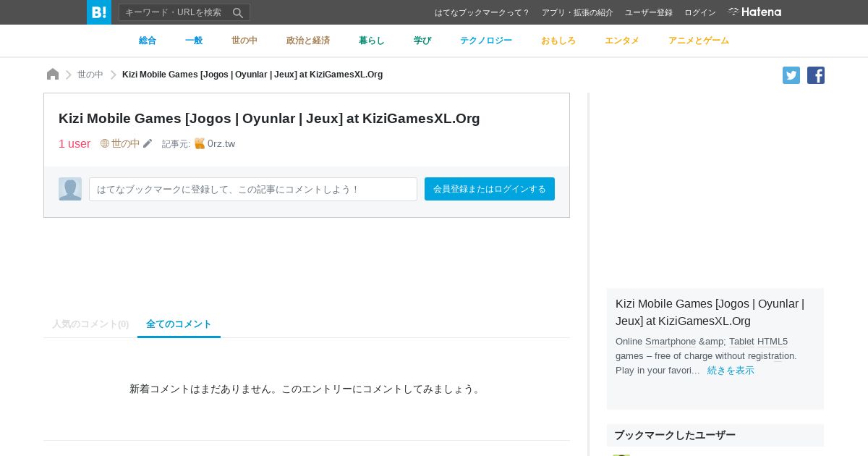Screen dimensions: 868x456
Task: Select the 総合 category tab
Action: (148, 41)
